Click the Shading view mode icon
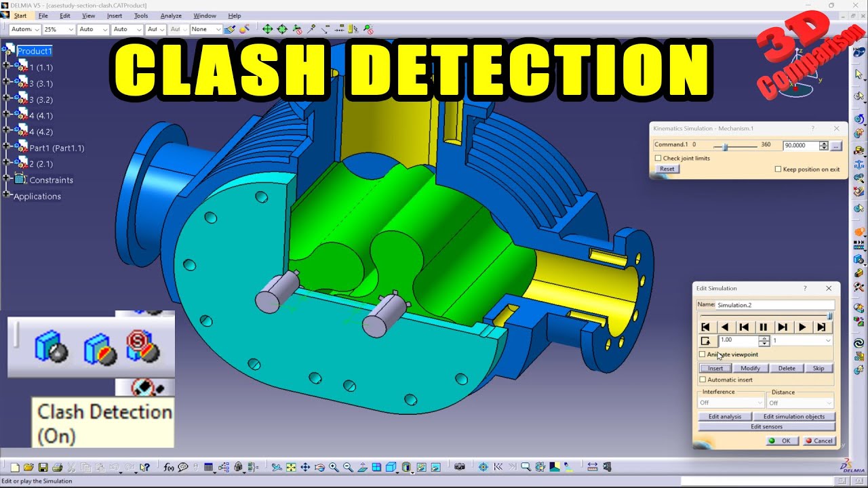Image resolution: width=868 pixels, height=488 pixels. click(406, 467)
